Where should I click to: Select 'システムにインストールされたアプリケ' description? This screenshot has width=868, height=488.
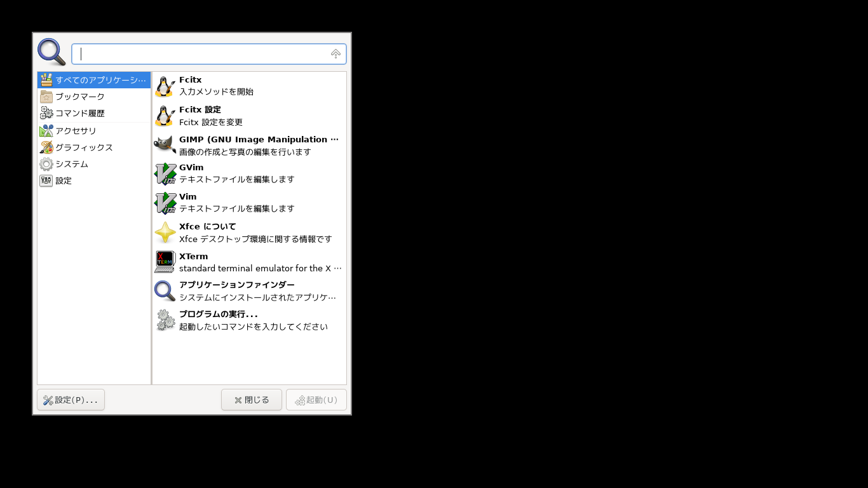257,297
